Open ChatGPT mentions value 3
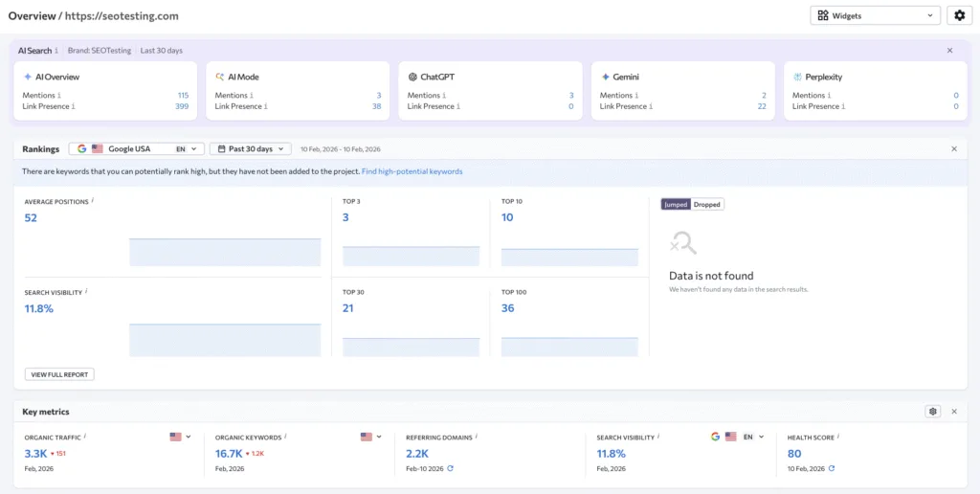Screen dimensions: 980x494 tap(571, 96)
